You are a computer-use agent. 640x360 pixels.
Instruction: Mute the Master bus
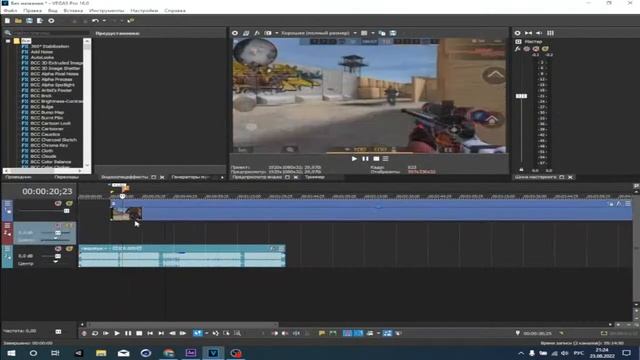click(x=536, y=49)
